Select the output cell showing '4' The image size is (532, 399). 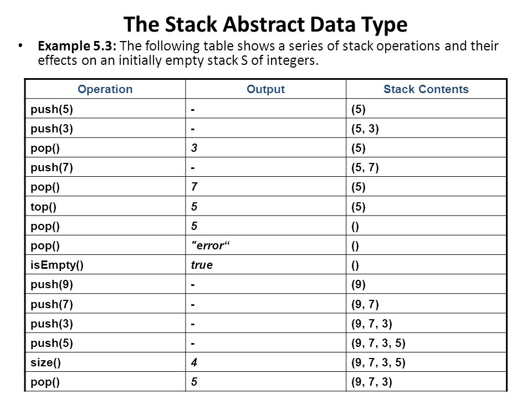tap(265, 362)
